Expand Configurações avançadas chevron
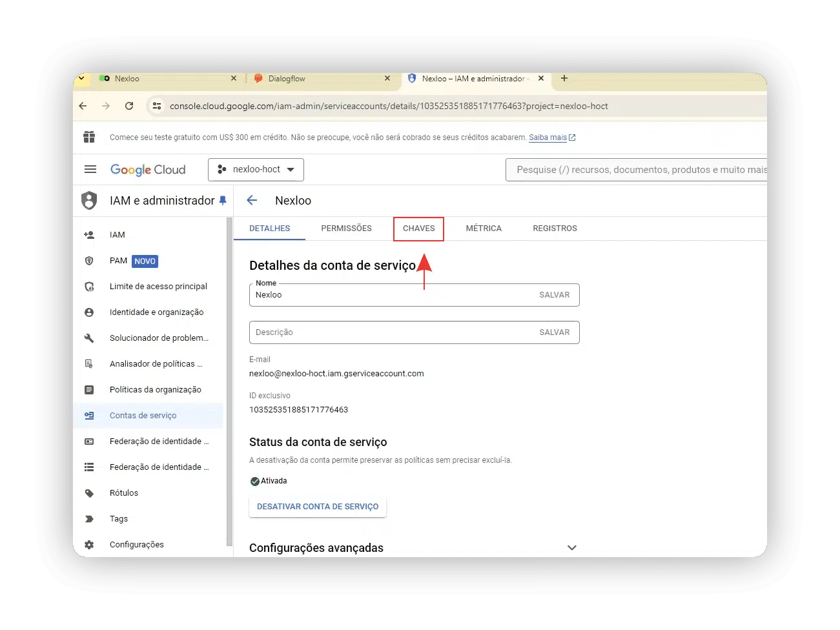840x630 pixels. pyautogui.click(x=571, y=547)
